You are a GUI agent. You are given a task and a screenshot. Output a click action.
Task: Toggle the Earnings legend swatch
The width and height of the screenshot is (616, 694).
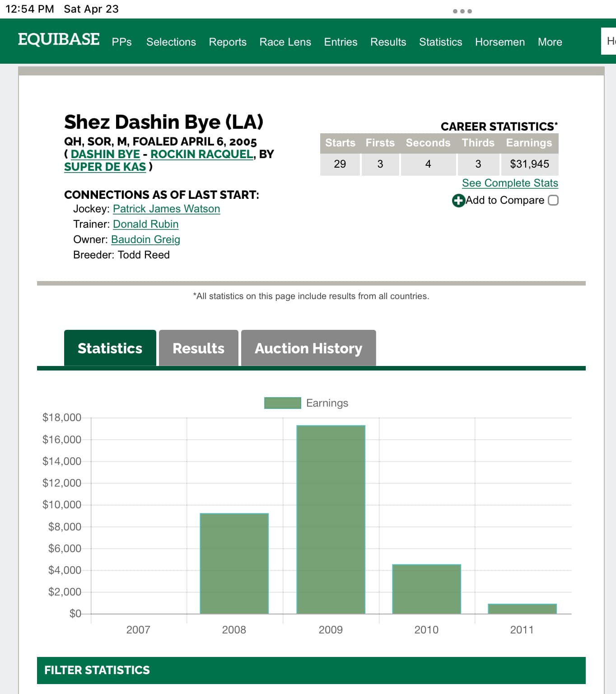coord(283,403)
